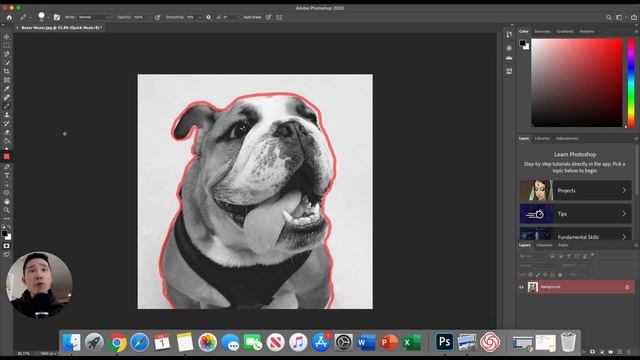The image size is (640, 360).
Task: Select the Crop tool
Action: coord(7,71)
